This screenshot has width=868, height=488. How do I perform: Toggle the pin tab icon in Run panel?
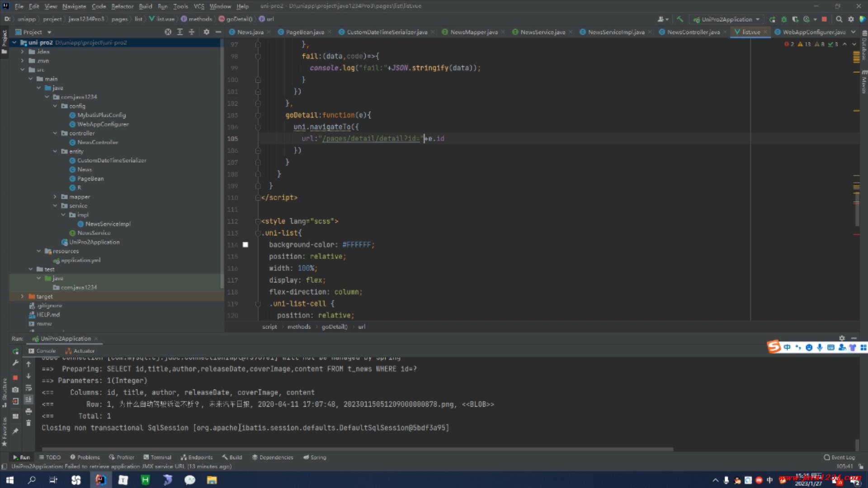tap(15, 431)
